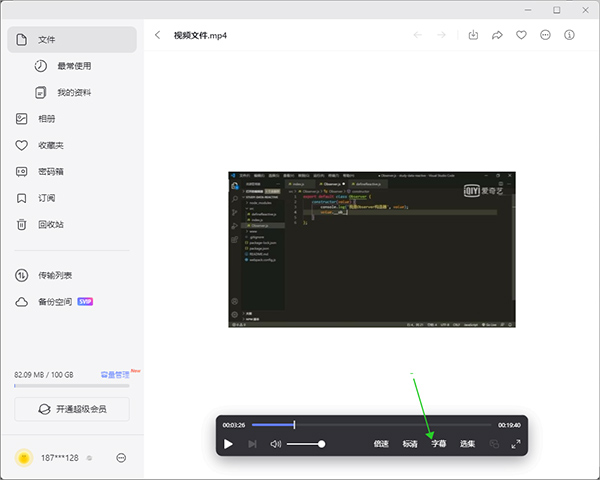Share the video using the share arrow icon
This screenshot has height=480, width=600.
[x=497, y=35]
